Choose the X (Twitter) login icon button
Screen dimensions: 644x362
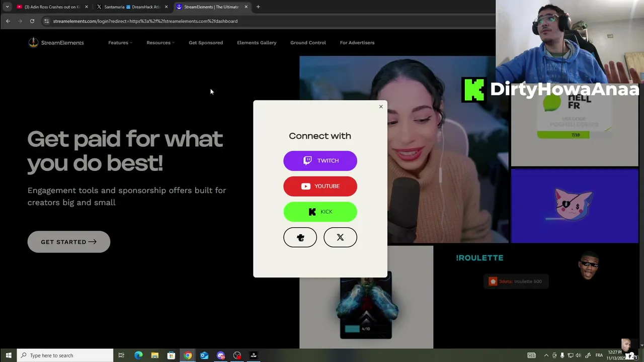coord(340,237)
